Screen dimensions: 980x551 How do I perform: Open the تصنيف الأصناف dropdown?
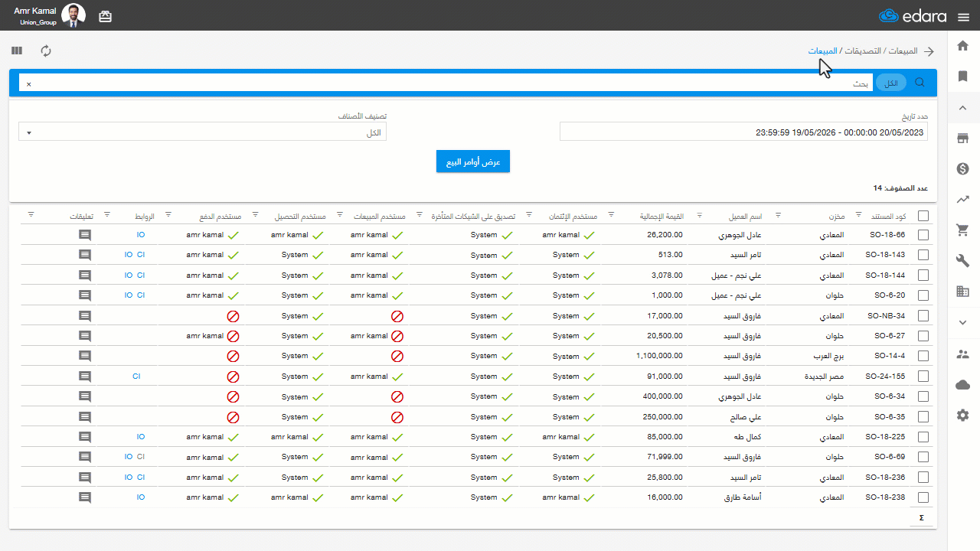tap(202, 132)
